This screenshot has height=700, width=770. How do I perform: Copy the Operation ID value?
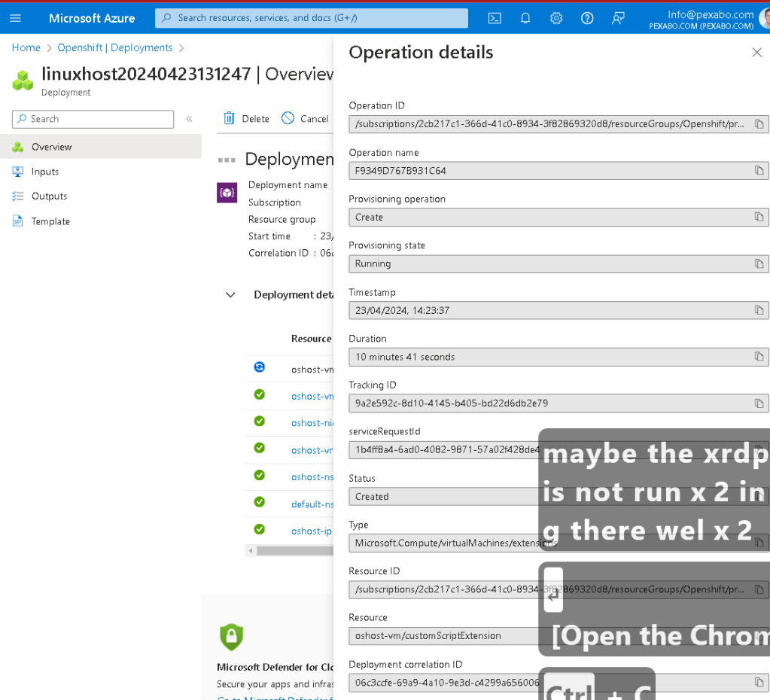click(759, 123)
